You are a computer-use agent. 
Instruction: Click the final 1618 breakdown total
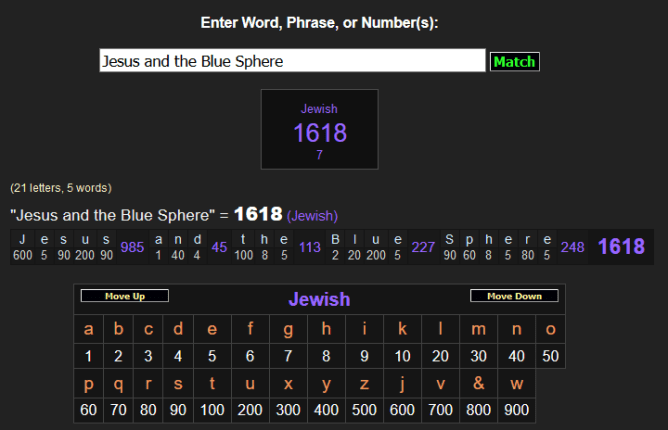[621, 247]
